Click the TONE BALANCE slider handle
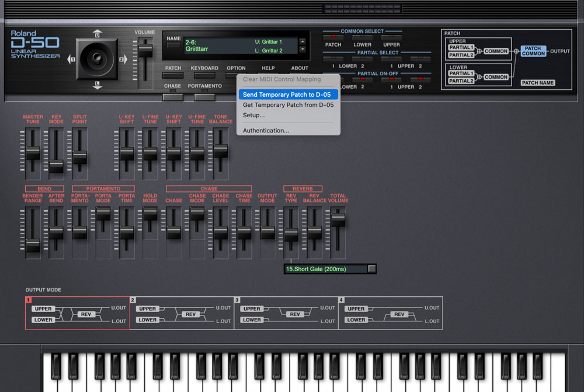Screen dimensions: 584x392 tap(221, 150)
